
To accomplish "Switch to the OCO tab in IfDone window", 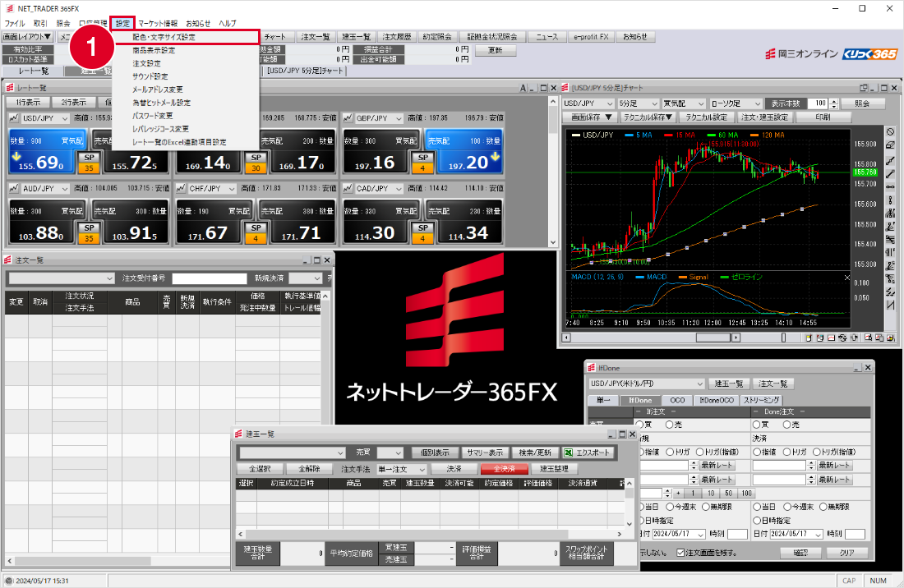I will tap(677, 400).
